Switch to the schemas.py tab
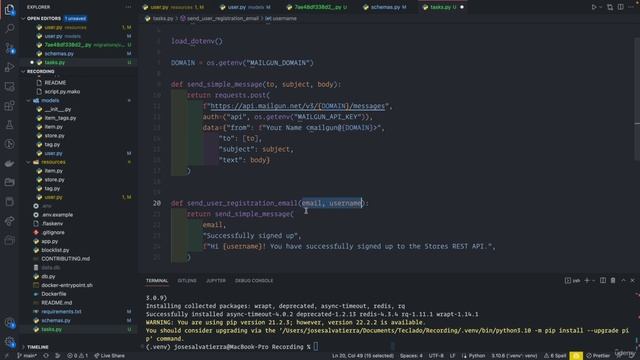Screen dimensions: 640x360 pos(384,7)
